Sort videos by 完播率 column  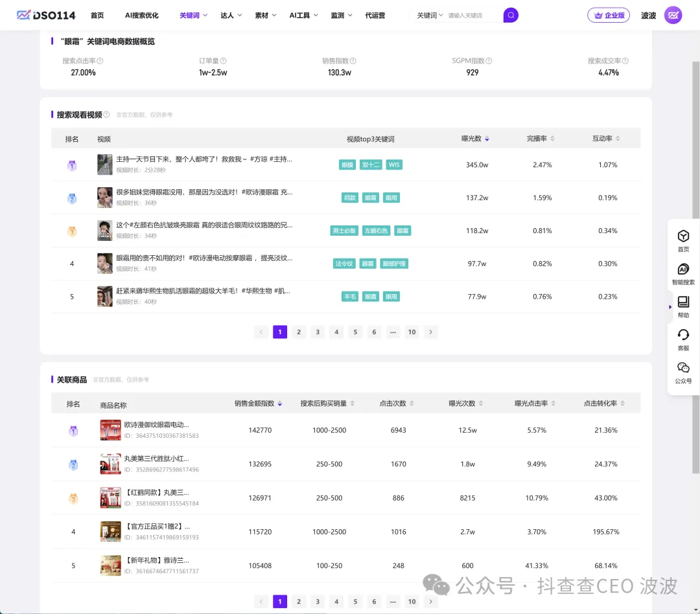(541, 139)
